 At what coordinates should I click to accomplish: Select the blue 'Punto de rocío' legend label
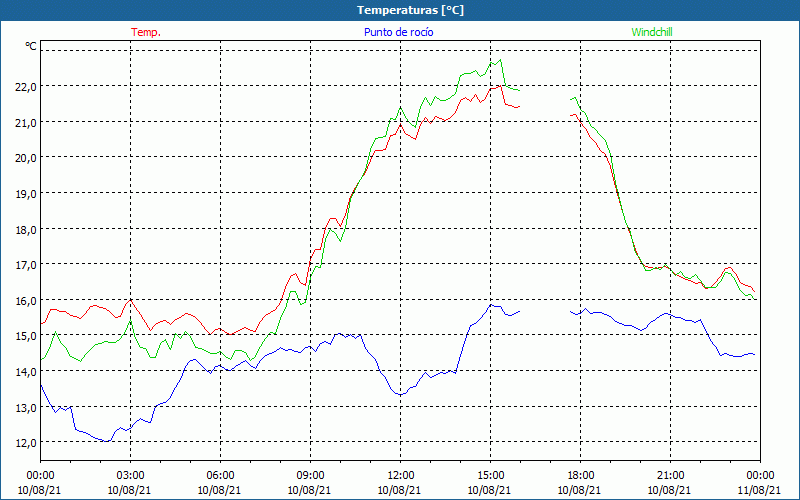(x=398, y=32)
